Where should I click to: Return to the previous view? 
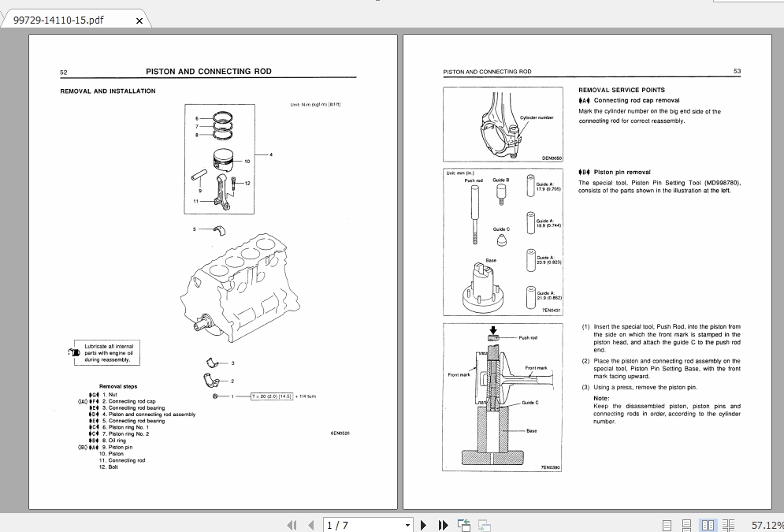(x=463, y=524)
